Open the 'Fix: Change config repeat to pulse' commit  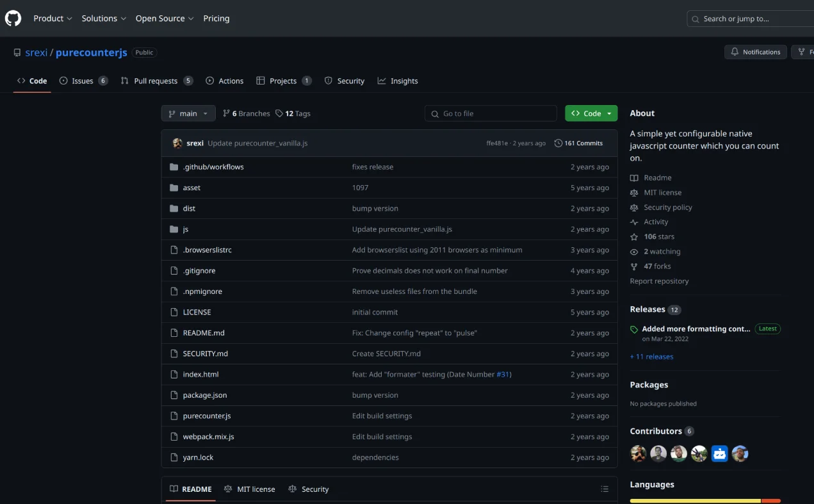pos(414,333)
